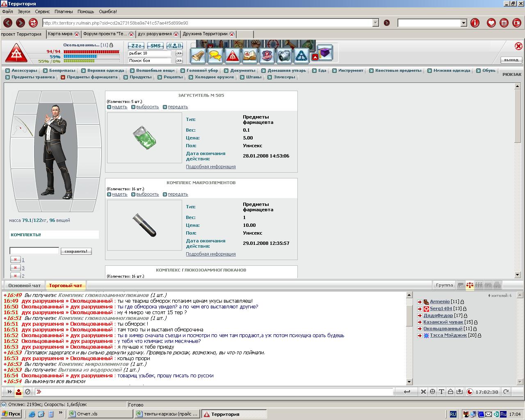
Task: Open the Плагины menu
Action: coord(64,11)
